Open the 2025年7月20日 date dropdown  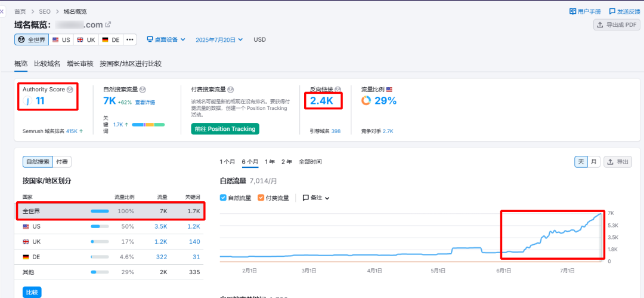coord(219,40)
